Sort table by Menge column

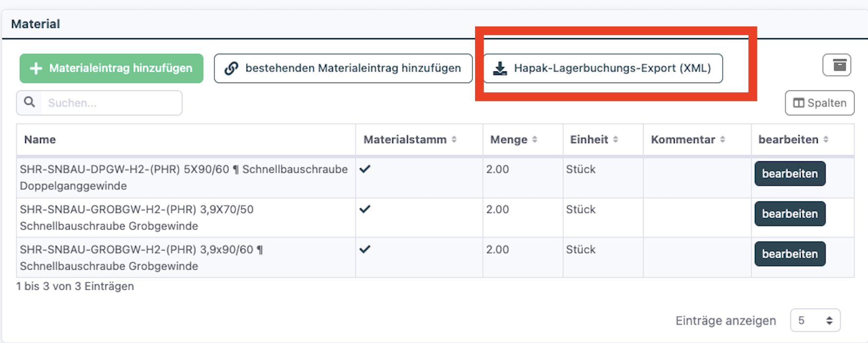coord(535,140)
